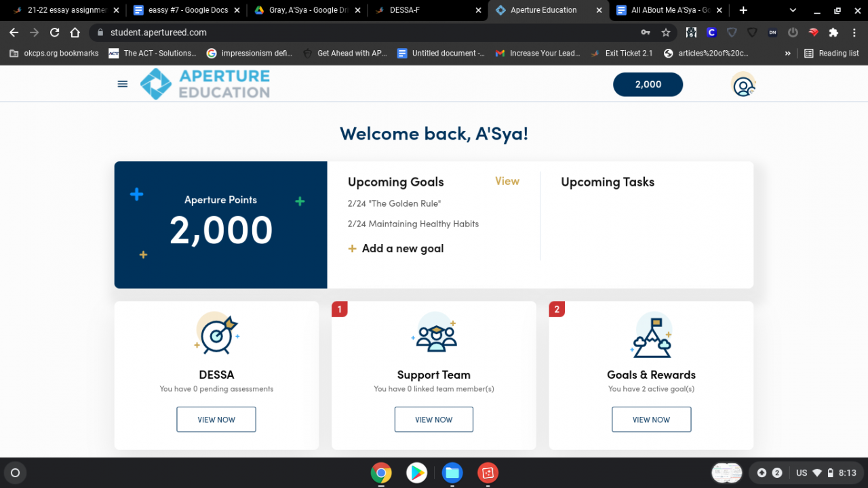Click the 2,000 points pill button
Image resolution: width=868 pixels, height=488 pixels.
(648, 85)
